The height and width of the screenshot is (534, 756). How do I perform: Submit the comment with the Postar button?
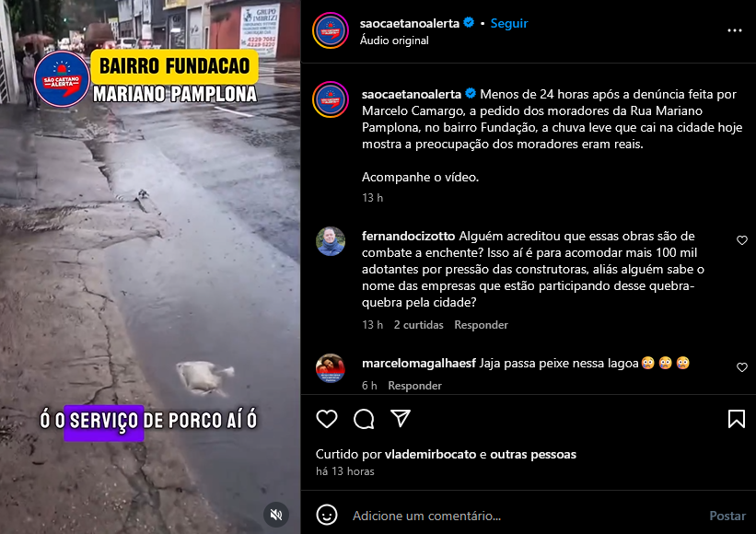[x=727, y=516]
